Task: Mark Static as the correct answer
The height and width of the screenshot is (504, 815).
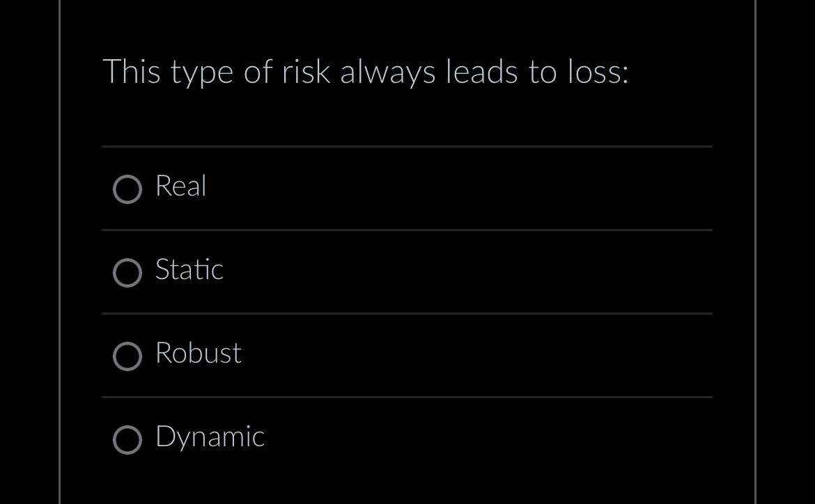Action: pyautogui.click(x=127, y=273)
